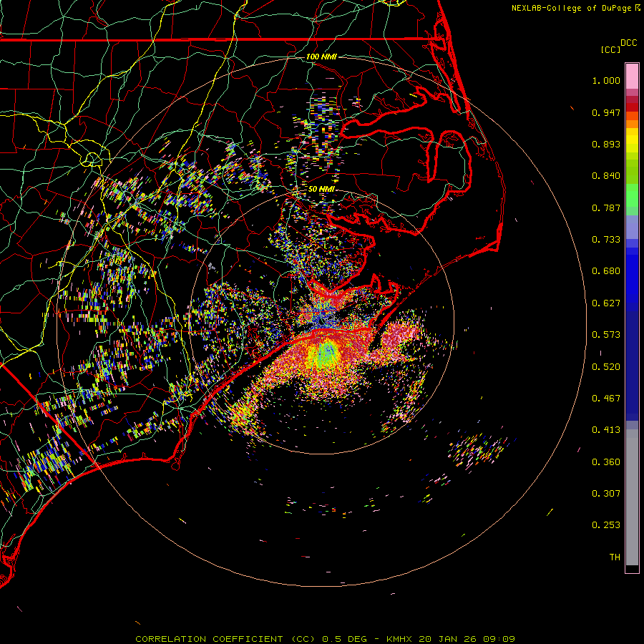
Task: Click the 1.000 color scale value
Action: pos(606,80)
